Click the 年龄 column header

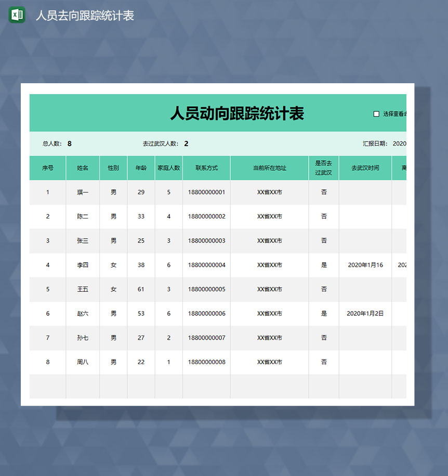coord(141,168)
